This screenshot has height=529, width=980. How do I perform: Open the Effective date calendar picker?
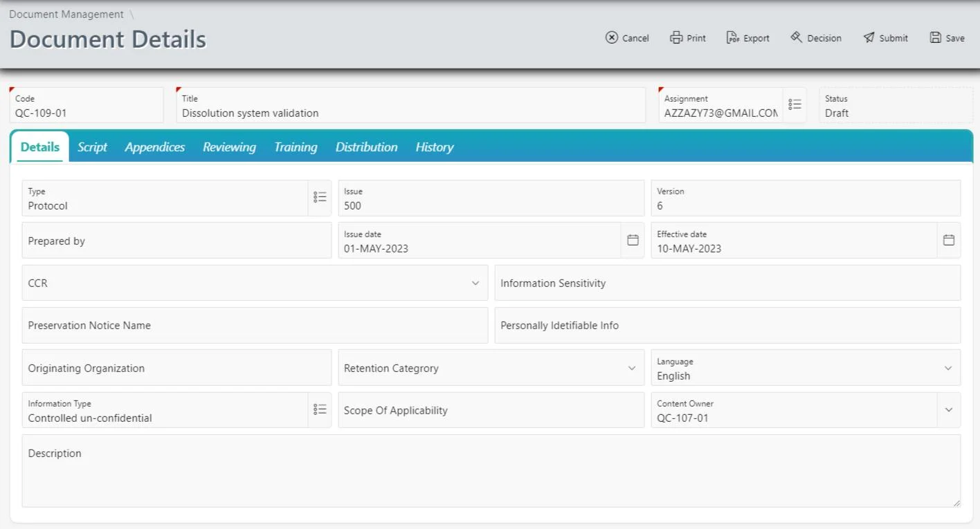coord(949,239)
